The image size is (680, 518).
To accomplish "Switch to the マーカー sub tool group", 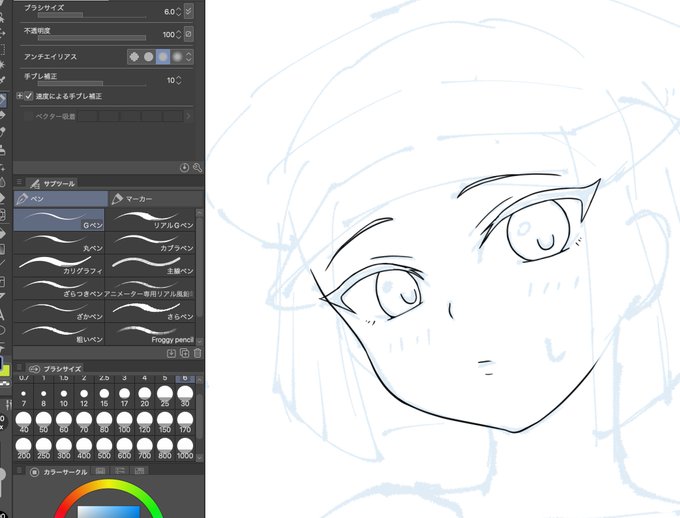I will pos(155,199).
